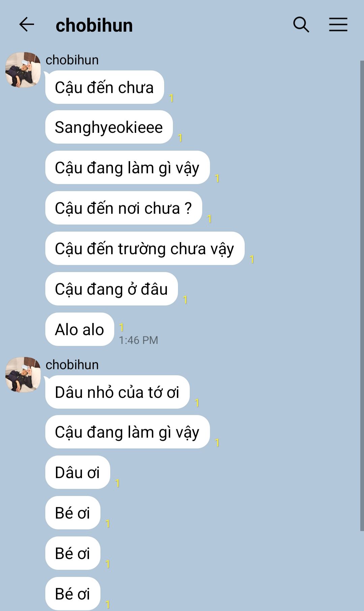Tap second chobihun sender name label
This screenshot has width=364, height=611.
click(x=72, y=365)
